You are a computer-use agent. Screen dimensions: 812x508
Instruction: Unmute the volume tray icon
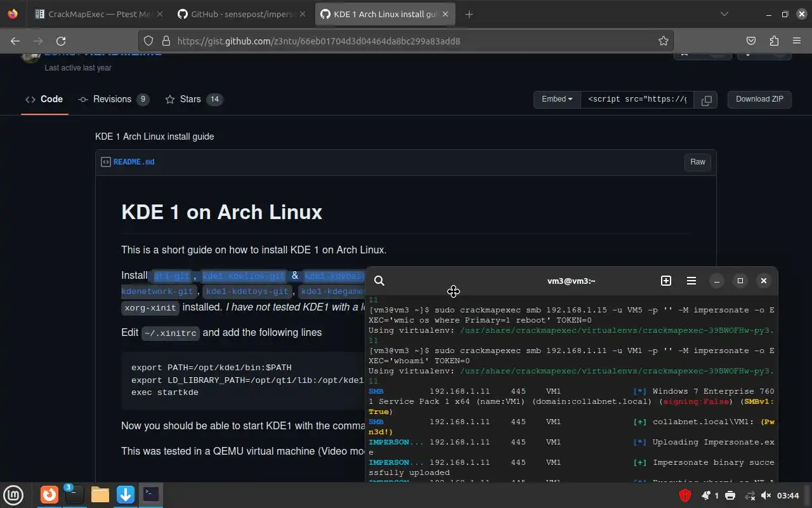[766, 495]
